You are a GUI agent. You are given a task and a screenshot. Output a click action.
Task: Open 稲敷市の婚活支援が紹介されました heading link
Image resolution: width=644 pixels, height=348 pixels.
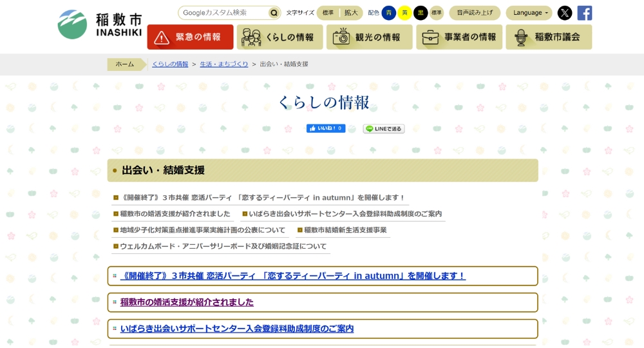[187, 302]
